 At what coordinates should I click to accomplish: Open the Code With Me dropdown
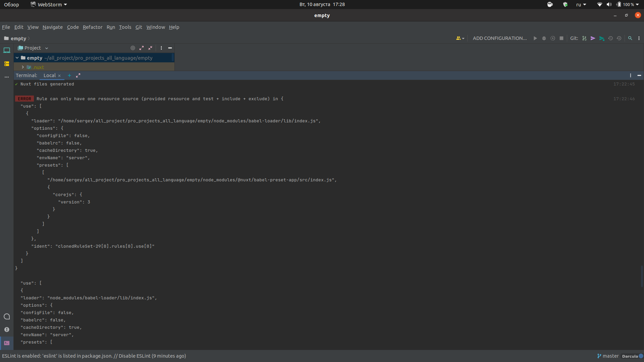point(460,38)
